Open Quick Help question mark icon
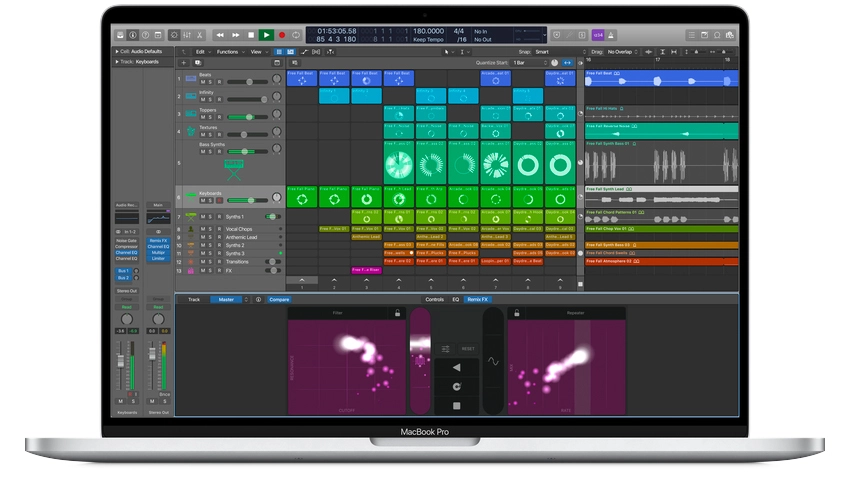The image size is (850, 478). [x=145, y=35]
